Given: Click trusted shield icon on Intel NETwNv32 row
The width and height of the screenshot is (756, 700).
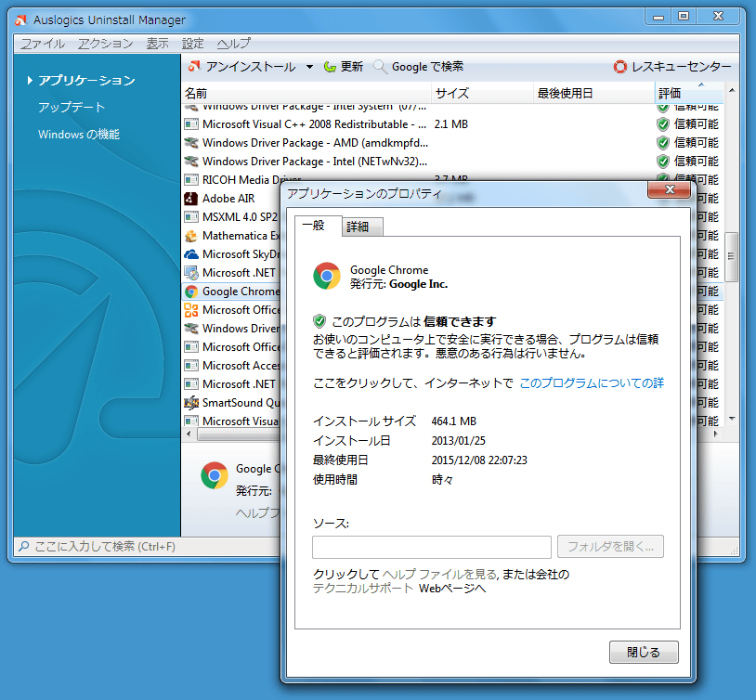Looking at the screenshot, I should point(663,161).
